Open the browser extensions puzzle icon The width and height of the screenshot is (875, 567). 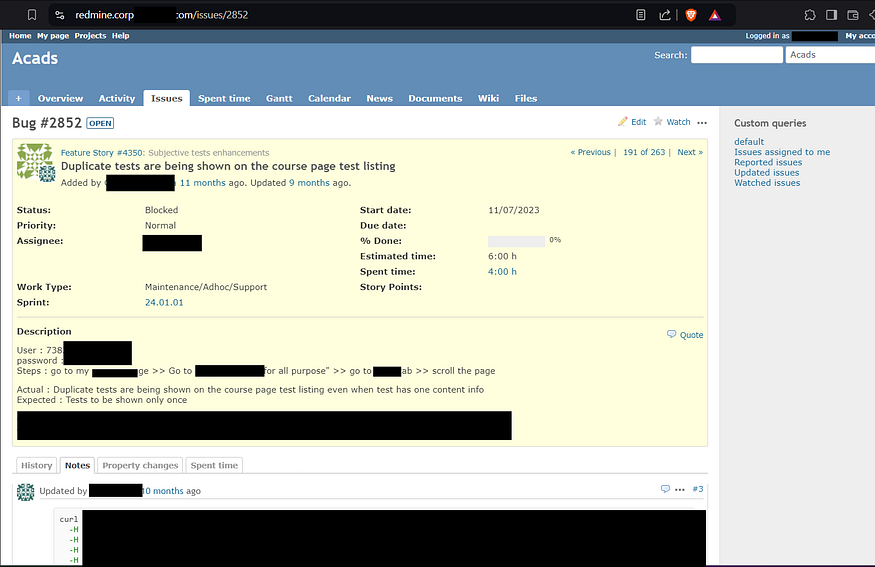(x=810, y=15)
